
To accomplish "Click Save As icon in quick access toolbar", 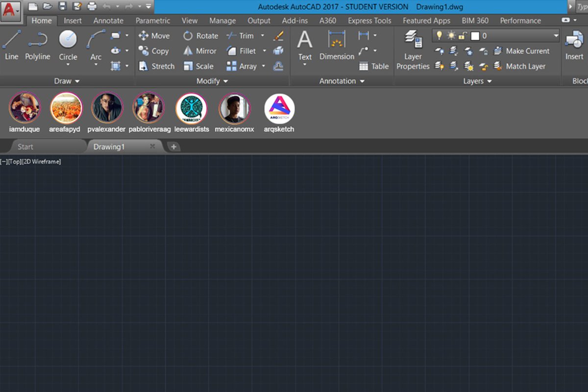I will [77, 6].
